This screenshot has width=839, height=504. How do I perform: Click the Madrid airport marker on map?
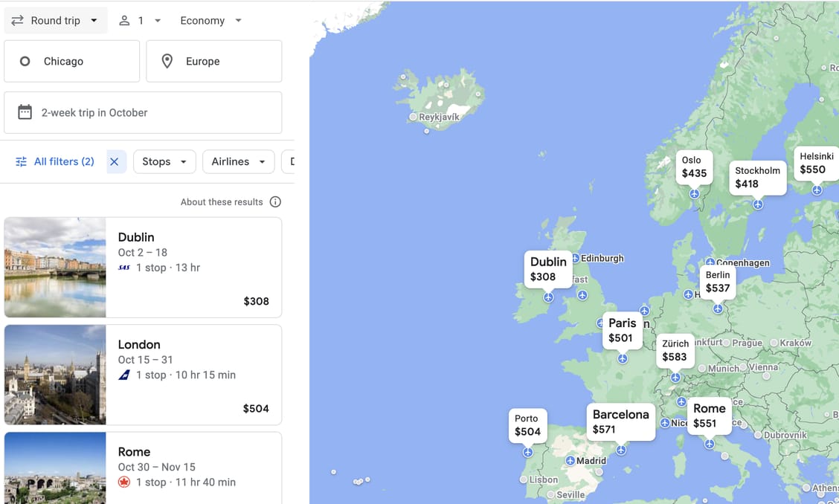tap(570, 461)
